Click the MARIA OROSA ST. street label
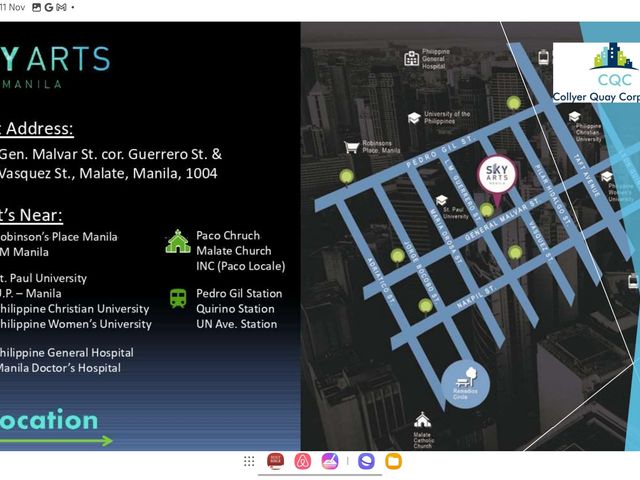 (x=445, y=236)
